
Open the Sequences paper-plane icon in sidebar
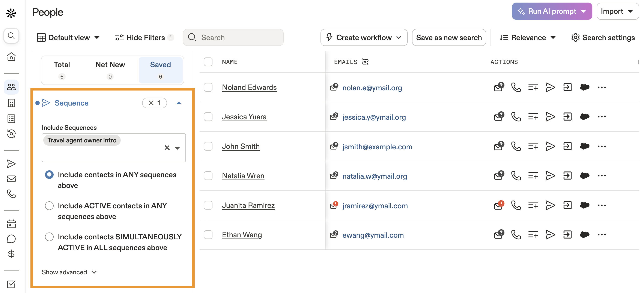[x=12, y=164]
